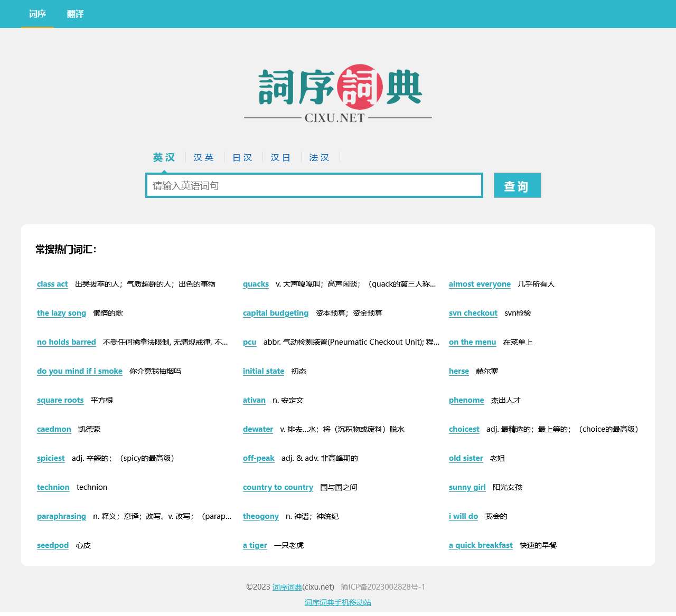Image resolution: width=676 pixels, height=616 pixels.
Task: Select the 英汉 dictionary tab
Action: [x=164, y=157]
